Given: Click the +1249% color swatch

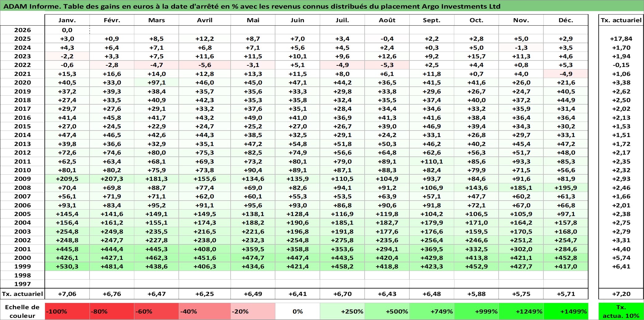Looking at the screenshot, I should click(x=521, y=311).
